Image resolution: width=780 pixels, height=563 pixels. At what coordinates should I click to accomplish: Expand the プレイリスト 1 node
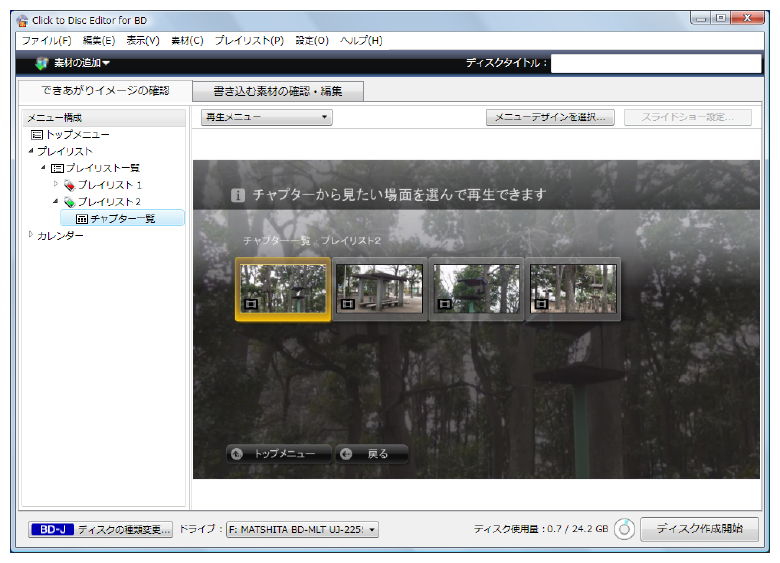[56, 185]
